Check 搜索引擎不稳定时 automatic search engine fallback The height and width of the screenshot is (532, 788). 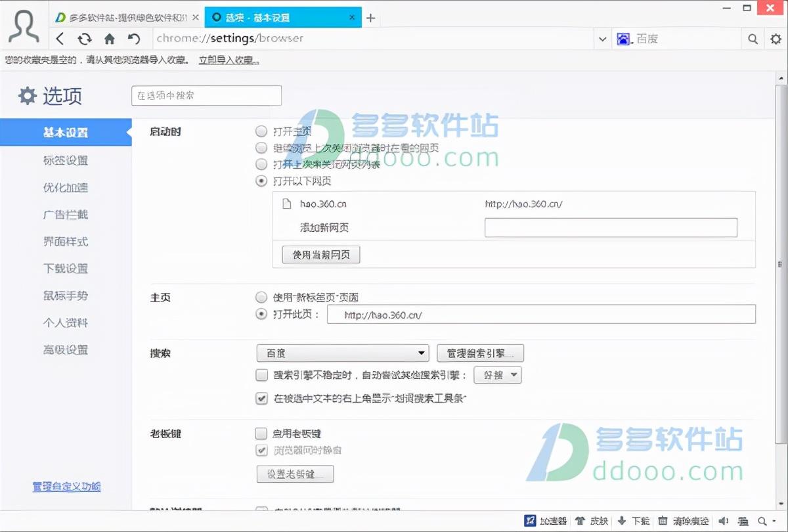tap(261, 375)
